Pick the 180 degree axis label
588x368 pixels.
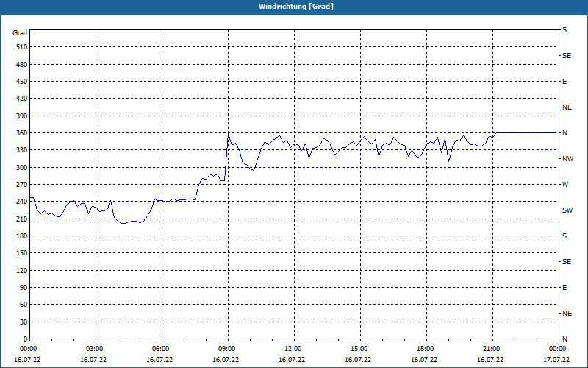click(21, 236)
